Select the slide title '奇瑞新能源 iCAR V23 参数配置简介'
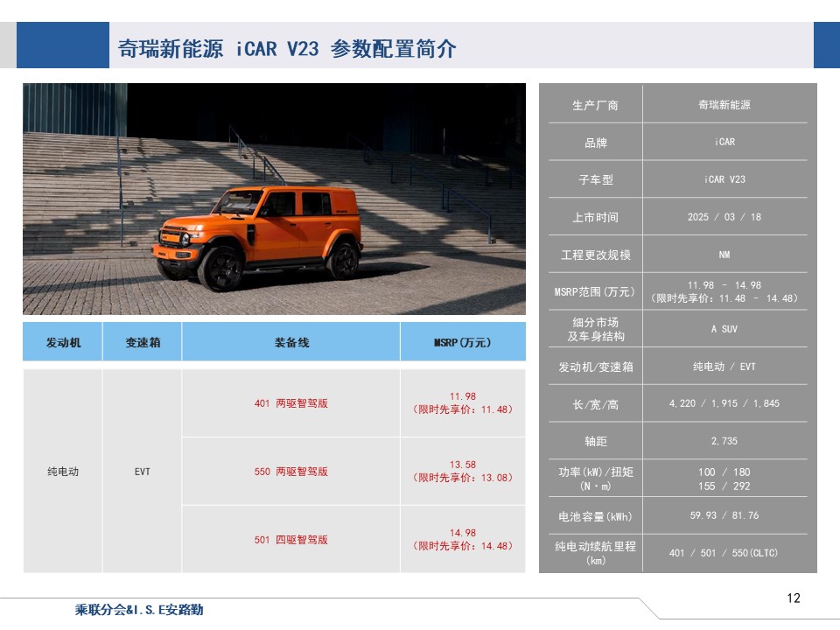The width and height of the screenshot is (840, 630). click(287, 49)
